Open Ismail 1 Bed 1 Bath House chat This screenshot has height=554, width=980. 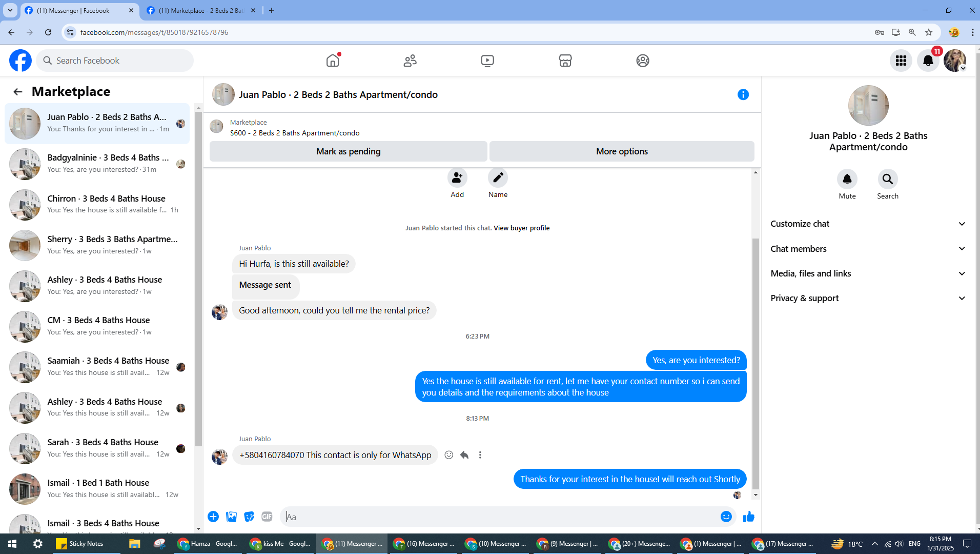click(x=97, y=489)
